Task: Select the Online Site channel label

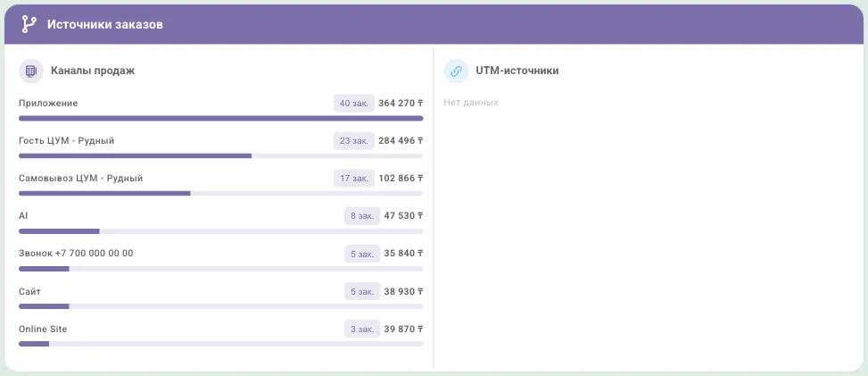Action: point(43,329)
